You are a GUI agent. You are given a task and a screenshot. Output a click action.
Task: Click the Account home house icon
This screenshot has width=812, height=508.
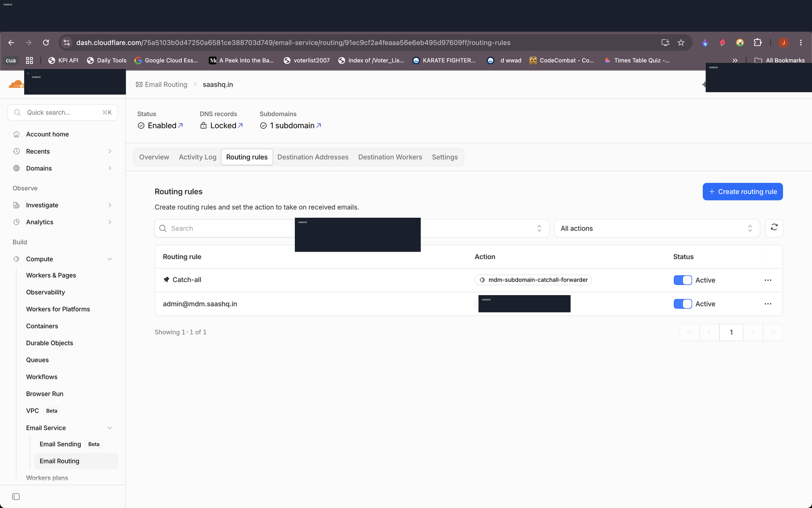16,134
